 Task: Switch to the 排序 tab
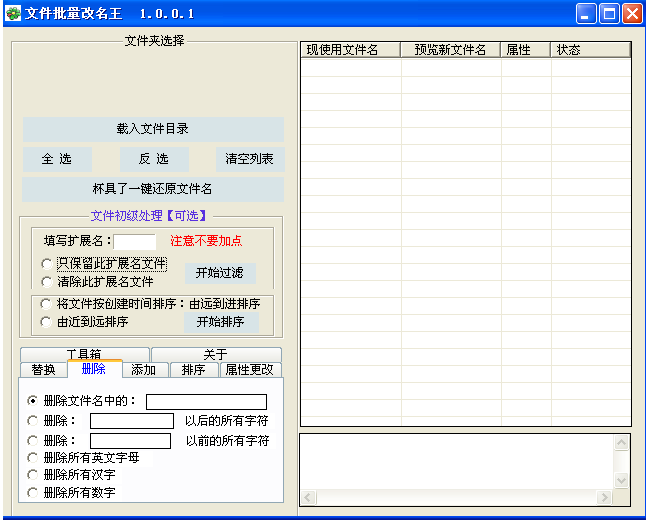pos(194,370)
